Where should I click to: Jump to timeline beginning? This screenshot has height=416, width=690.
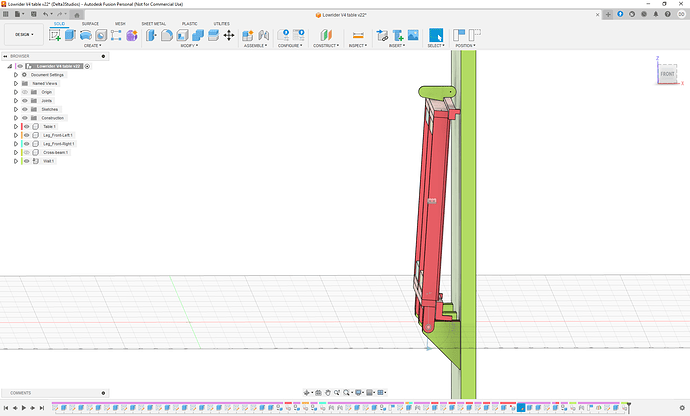tap(6, 408)
